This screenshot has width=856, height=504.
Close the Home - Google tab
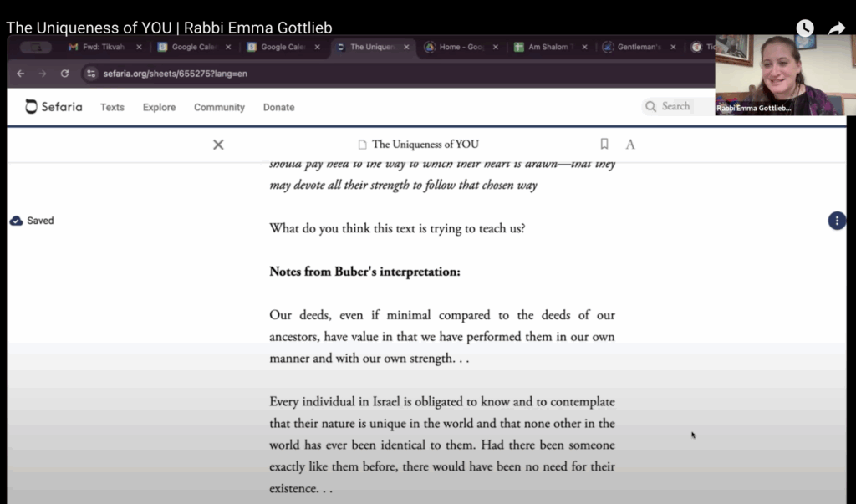pyautogui.click(x=496, y=48)
